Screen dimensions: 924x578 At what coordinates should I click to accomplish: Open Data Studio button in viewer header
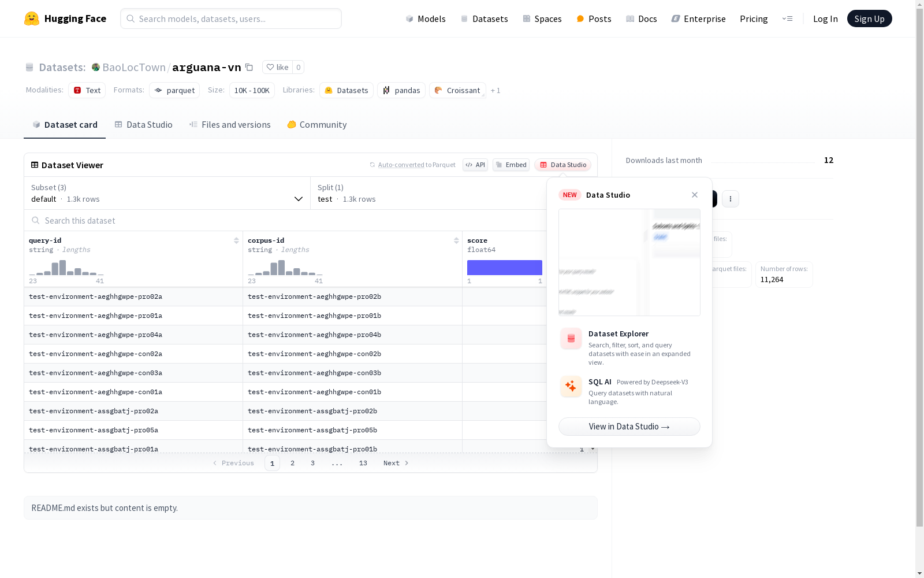click(563, 165)
